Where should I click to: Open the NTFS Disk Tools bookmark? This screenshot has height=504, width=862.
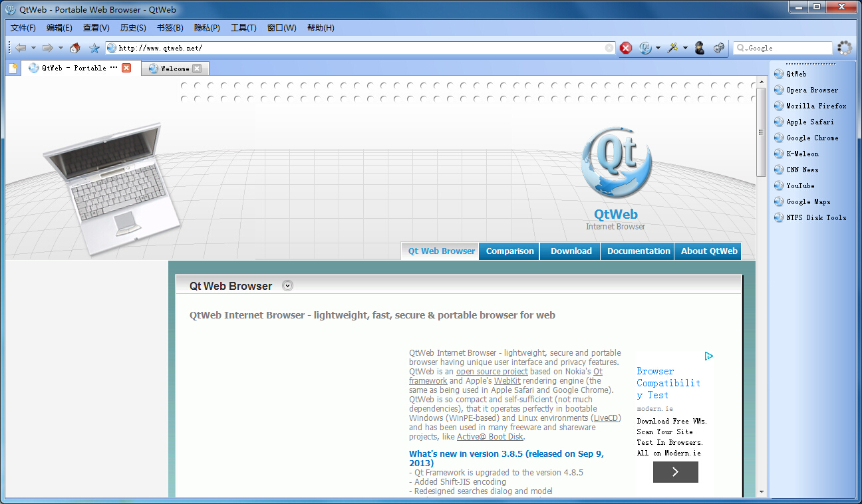coord(811,217)
